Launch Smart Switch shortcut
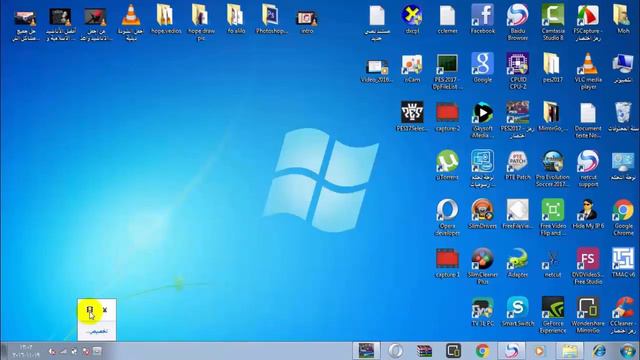The image size is (640, 360). tap(518, 311)
